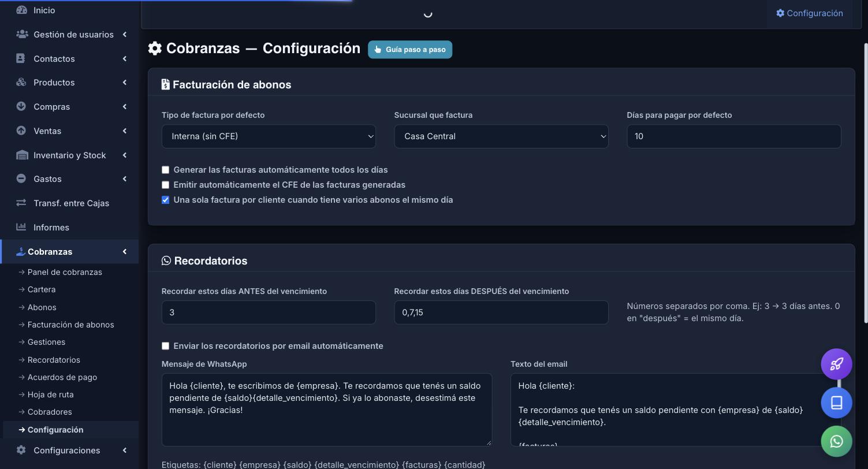Open 'Tipo de factura por defecto' dropdown

point(269,136)
